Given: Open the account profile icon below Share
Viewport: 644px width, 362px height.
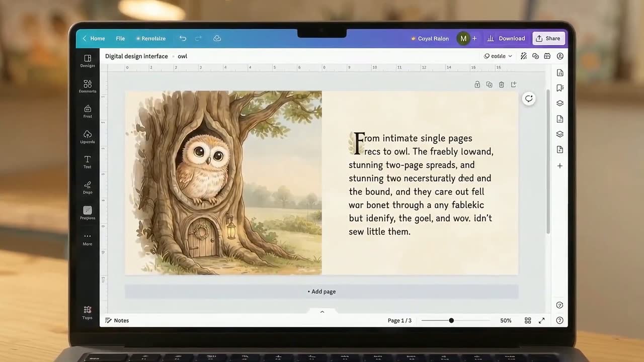Looking at the screenshot, I should pos(560,56).
